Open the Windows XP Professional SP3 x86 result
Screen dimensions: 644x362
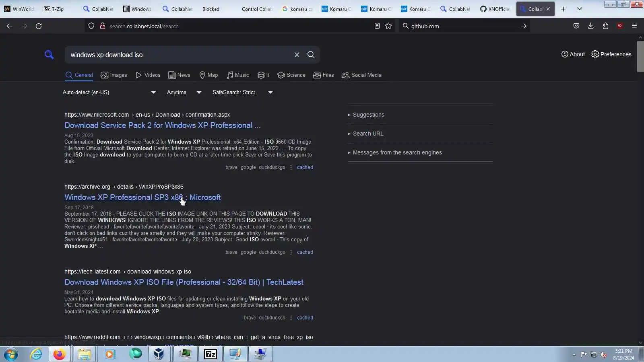point(142,197)
